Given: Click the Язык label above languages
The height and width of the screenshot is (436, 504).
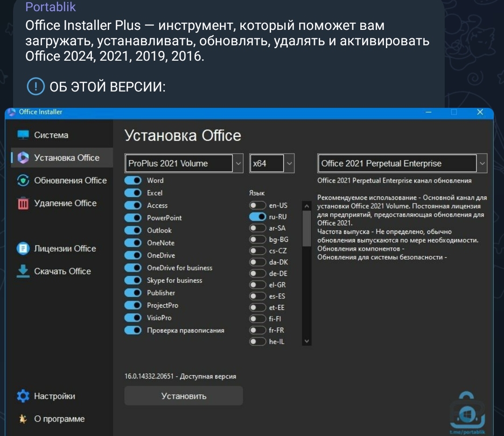Looking at the screenshot, I should click(x=257, y=193).
